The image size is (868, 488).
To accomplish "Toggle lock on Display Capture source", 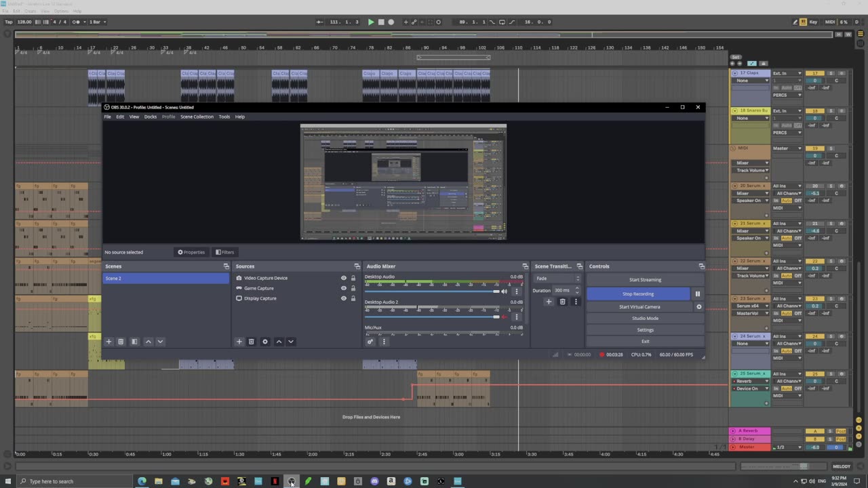I will 353,298.
